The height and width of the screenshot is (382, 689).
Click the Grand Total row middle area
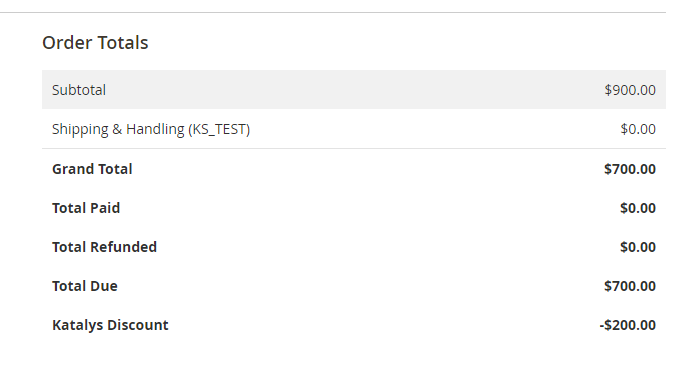354,169
